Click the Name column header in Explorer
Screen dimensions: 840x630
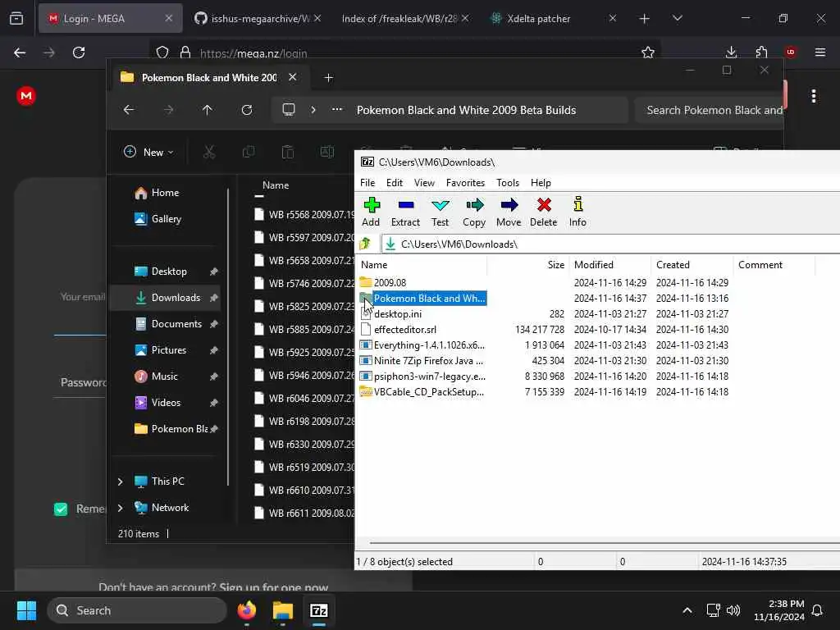pos(276,185)
